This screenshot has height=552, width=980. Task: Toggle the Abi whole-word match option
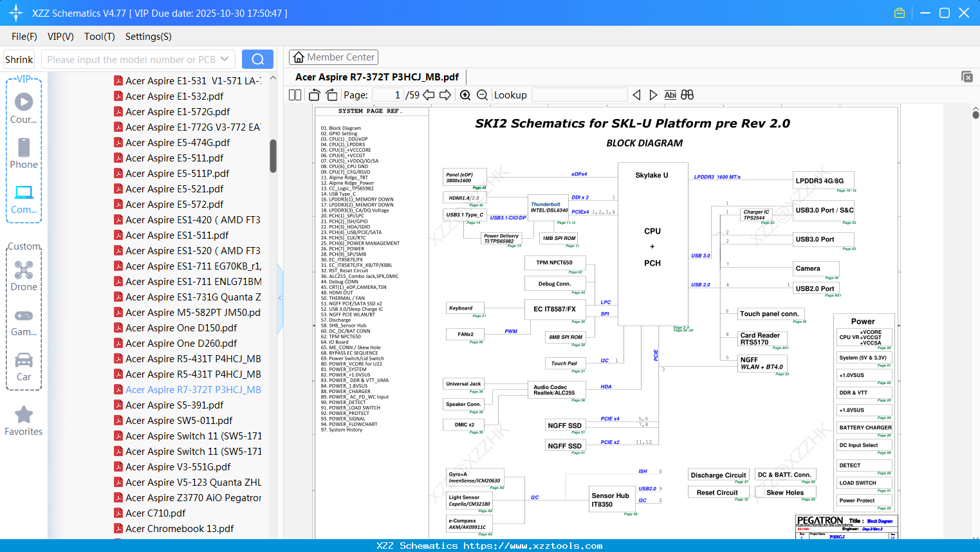pos(670,95)
